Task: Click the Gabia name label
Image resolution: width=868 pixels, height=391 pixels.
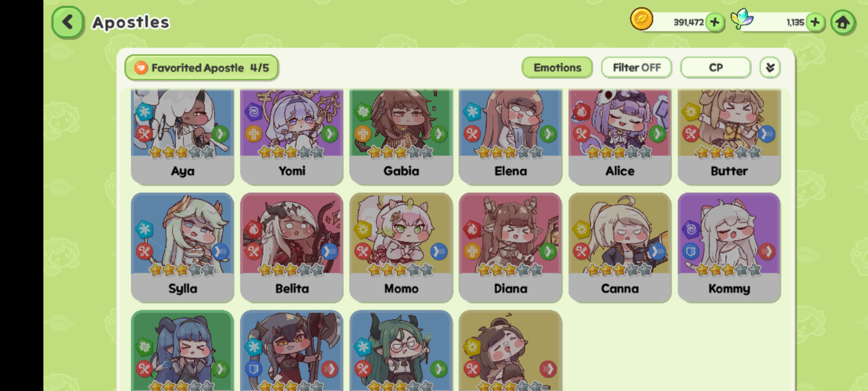Action: click(401, 171)
